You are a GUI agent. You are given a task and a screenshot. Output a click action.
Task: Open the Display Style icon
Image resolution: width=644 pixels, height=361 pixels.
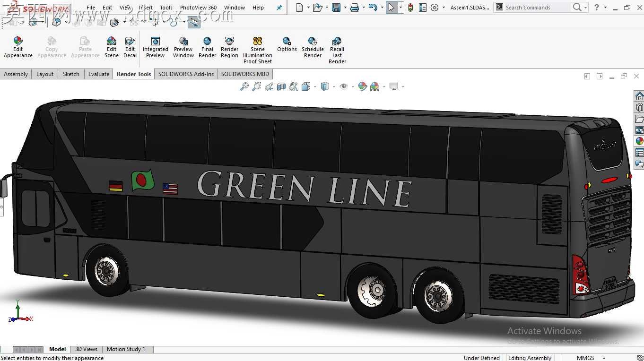325,86
